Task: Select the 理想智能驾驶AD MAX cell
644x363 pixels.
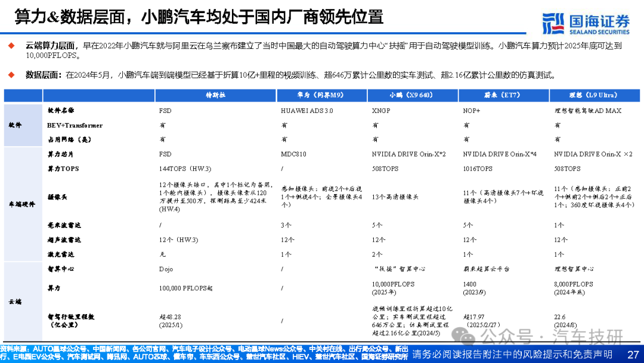Action: (588, 110)
